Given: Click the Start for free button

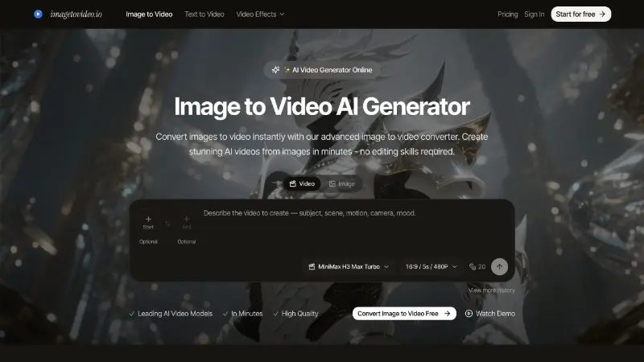Looking at the screenshot, I should (580, 14).
